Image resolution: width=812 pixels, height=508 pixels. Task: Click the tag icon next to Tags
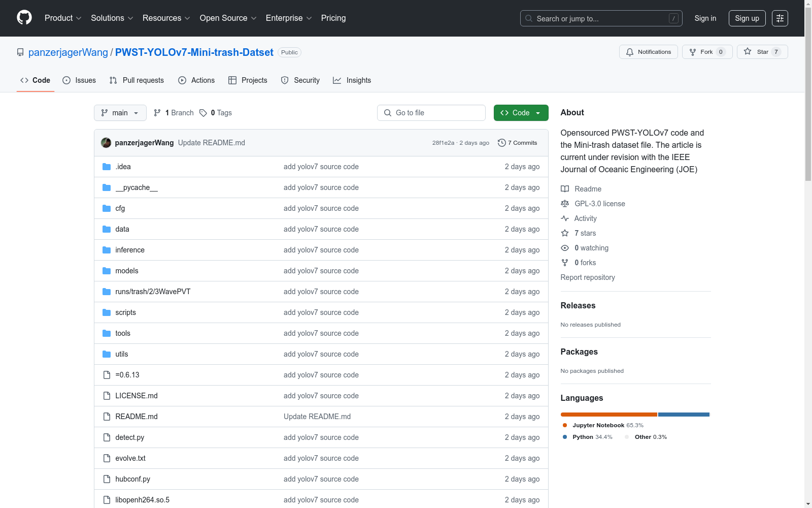203,113
